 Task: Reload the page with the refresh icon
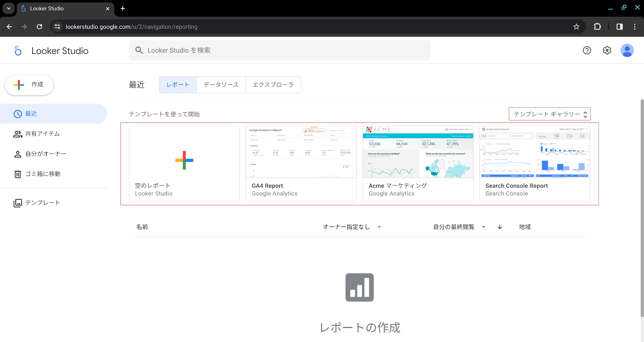coord(39,27)
